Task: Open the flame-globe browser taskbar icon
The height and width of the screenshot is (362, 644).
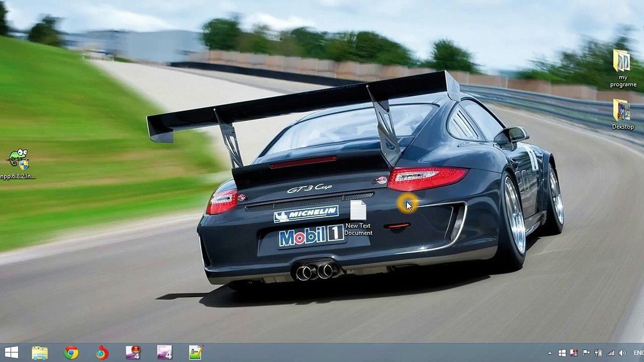Action: pos(102,353)
